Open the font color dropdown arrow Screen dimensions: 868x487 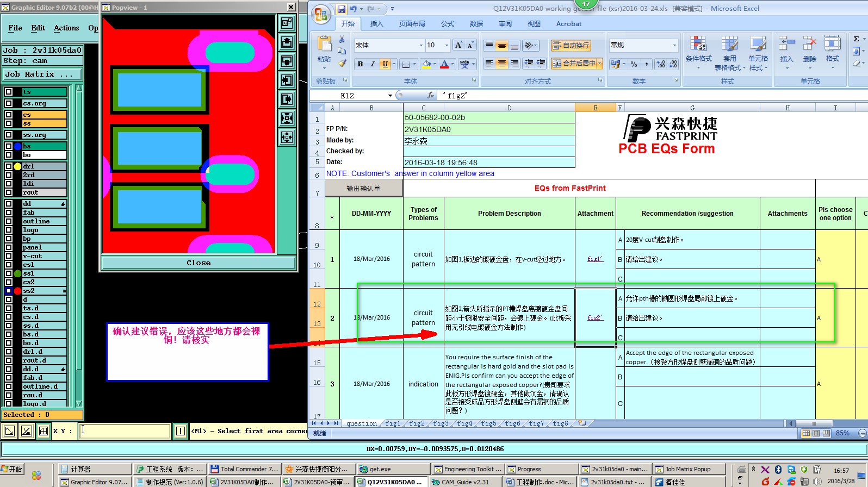[452, 64]
